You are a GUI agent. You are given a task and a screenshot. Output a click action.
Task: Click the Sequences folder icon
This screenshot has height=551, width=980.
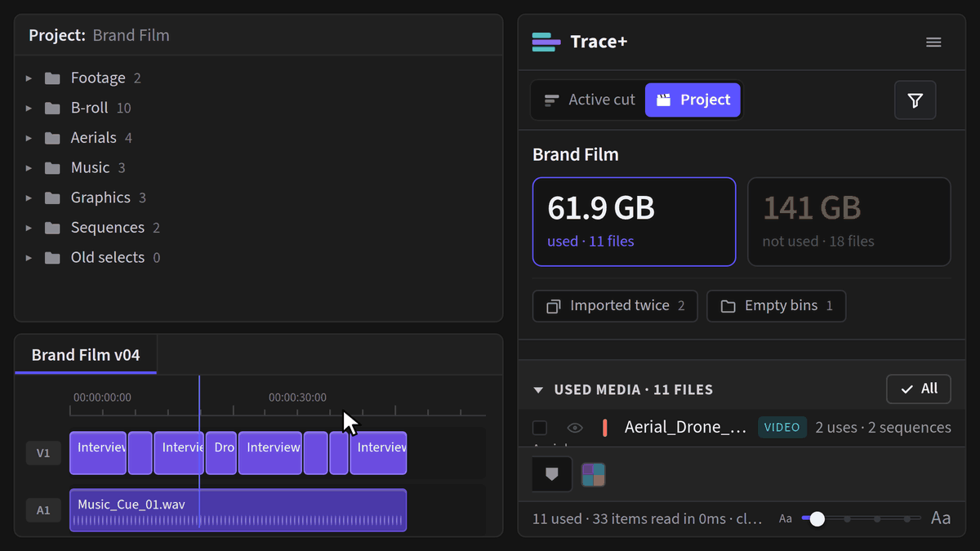click(x=52, y=228)
